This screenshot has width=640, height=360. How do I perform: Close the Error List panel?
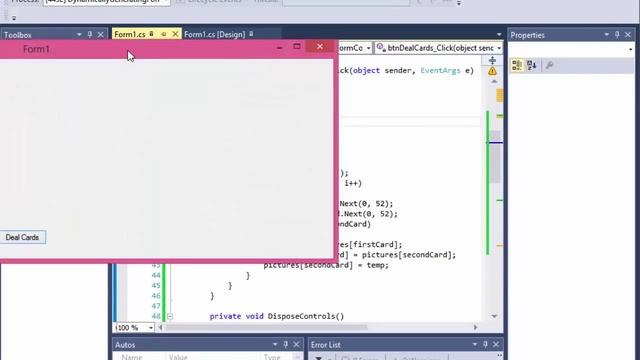496,345
